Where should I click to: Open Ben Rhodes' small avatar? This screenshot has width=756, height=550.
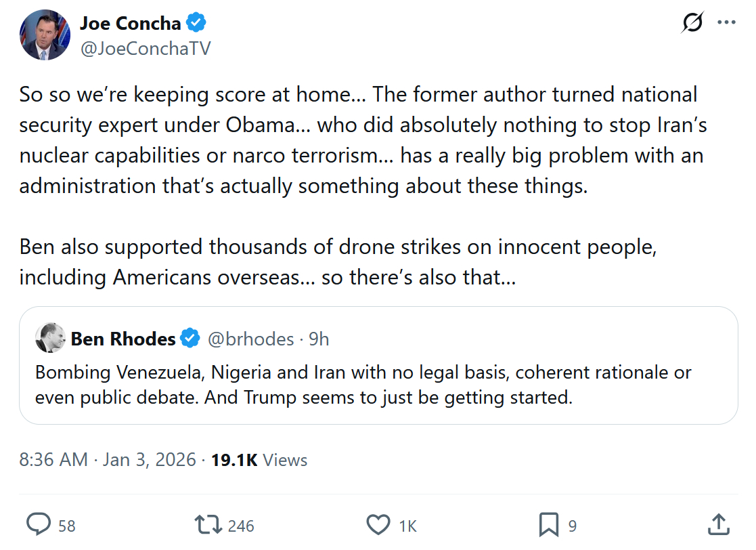click(x=49, y=338)
